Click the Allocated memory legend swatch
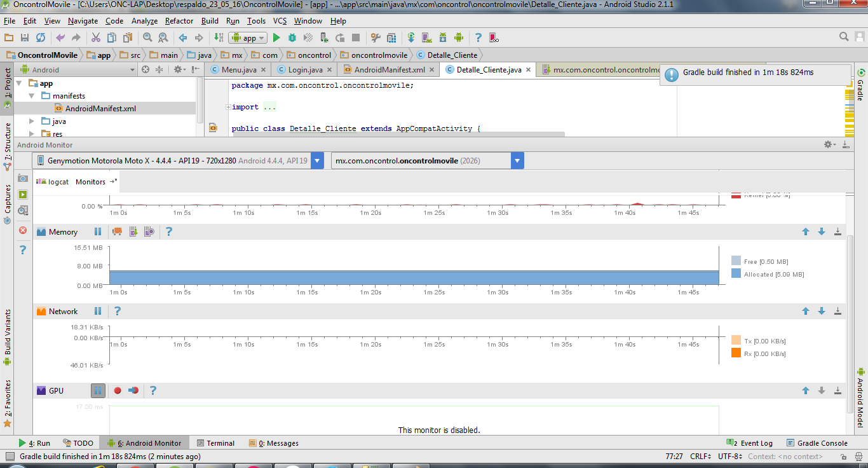This screenshot has height=468, width=868. [x=736, y=273]
